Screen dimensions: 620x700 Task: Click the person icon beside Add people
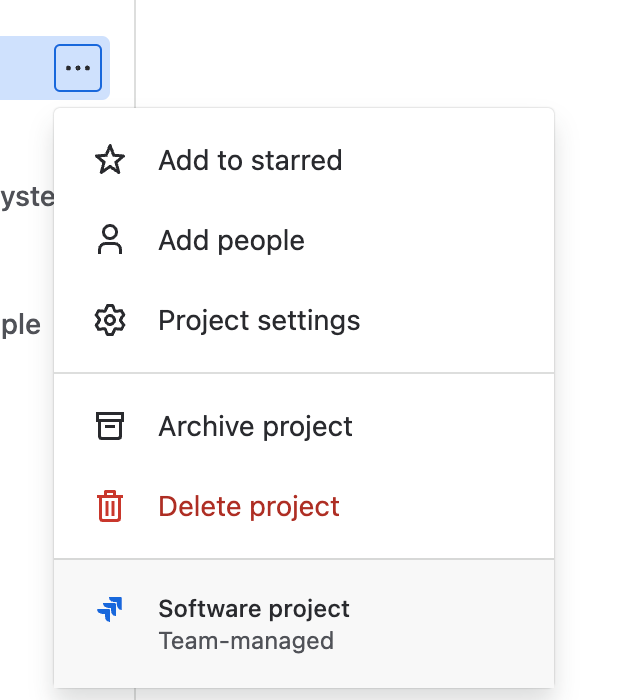tap(109, 240)
